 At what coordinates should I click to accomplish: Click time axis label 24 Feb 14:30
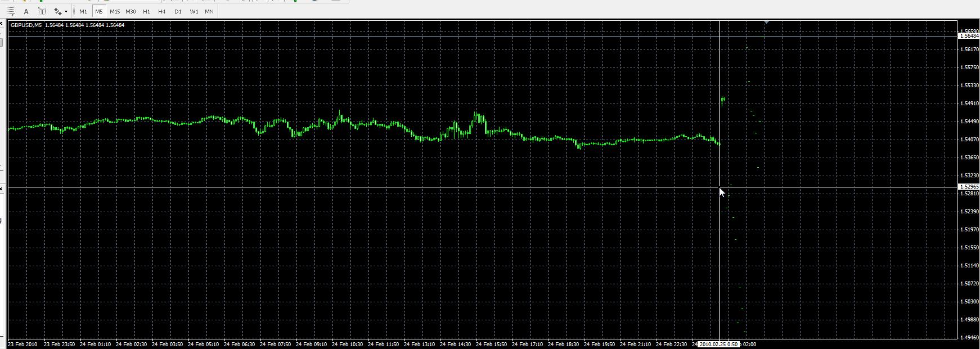455,344
